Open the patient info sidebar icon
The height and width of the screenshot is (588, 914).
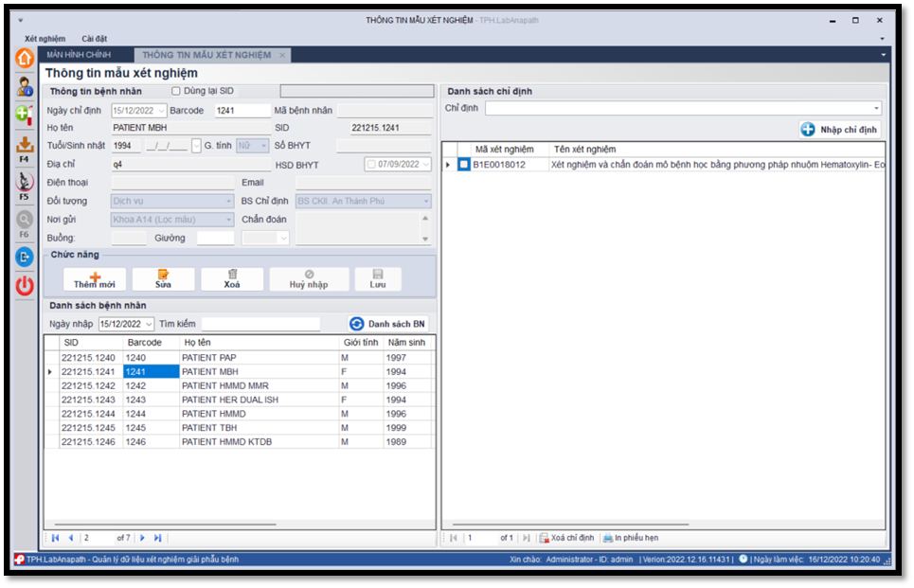(25, 87)
